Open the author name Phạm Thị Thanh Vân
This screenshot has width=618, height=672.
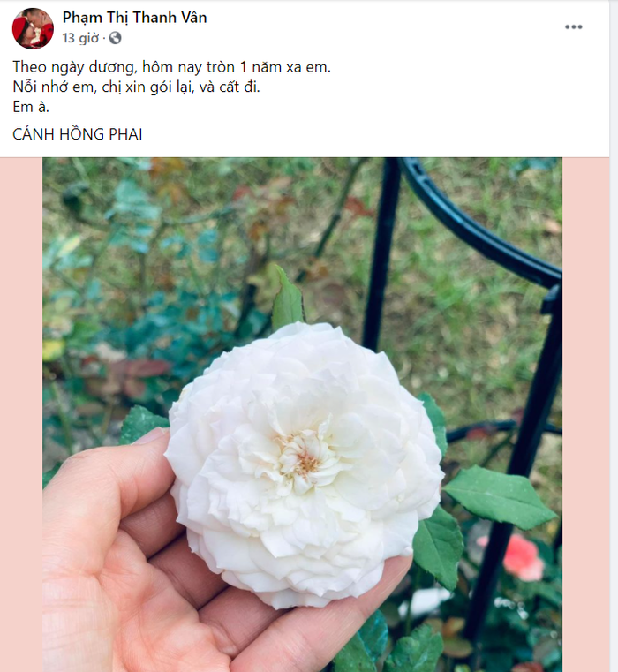click(134, 17)
